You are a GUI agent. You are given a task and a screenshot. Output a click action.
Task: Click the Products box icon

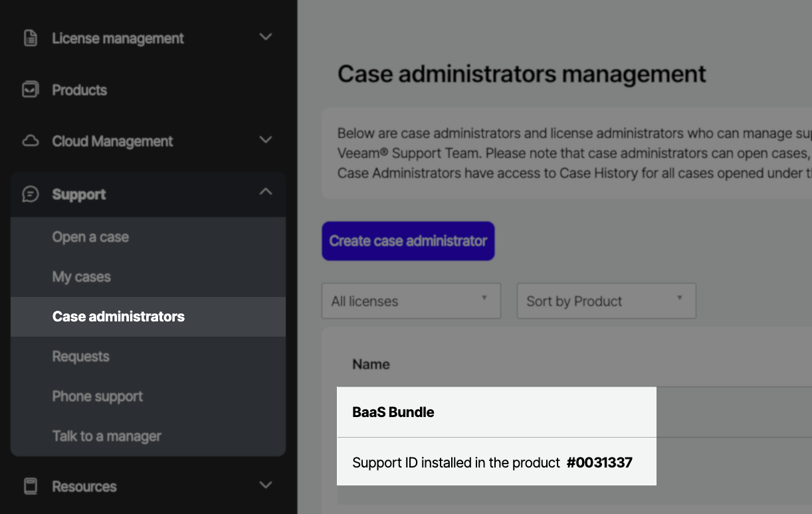[31, 90]
